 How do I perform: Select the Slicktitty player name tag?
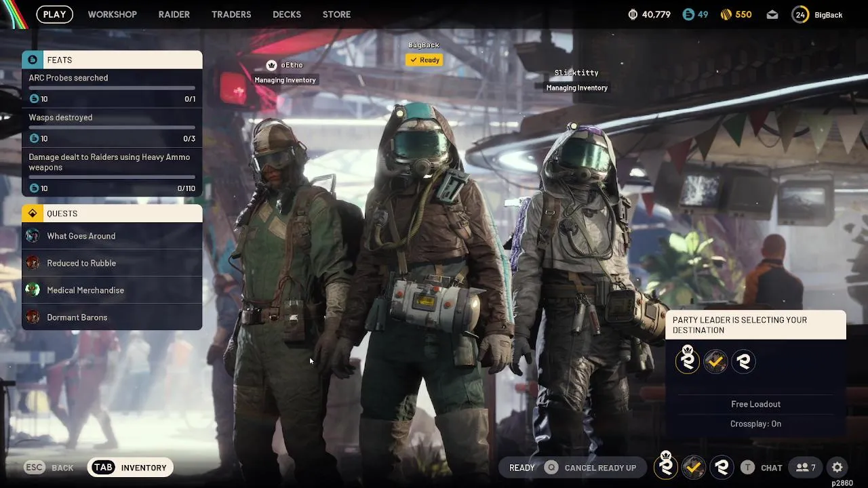click(x=576, y=73)
